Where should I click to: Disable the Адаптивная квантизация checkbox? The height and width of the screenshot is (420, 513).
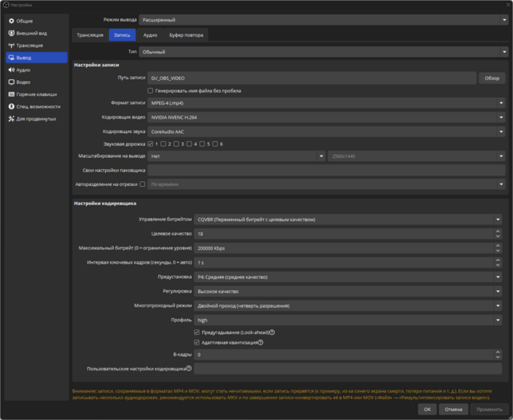pos(197,342)
